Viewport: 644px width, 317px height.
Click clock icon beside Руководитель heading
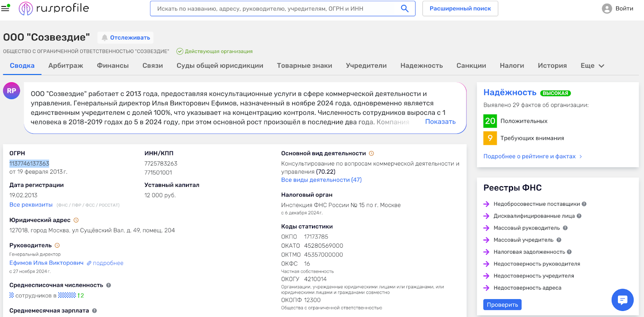point(57,245)
